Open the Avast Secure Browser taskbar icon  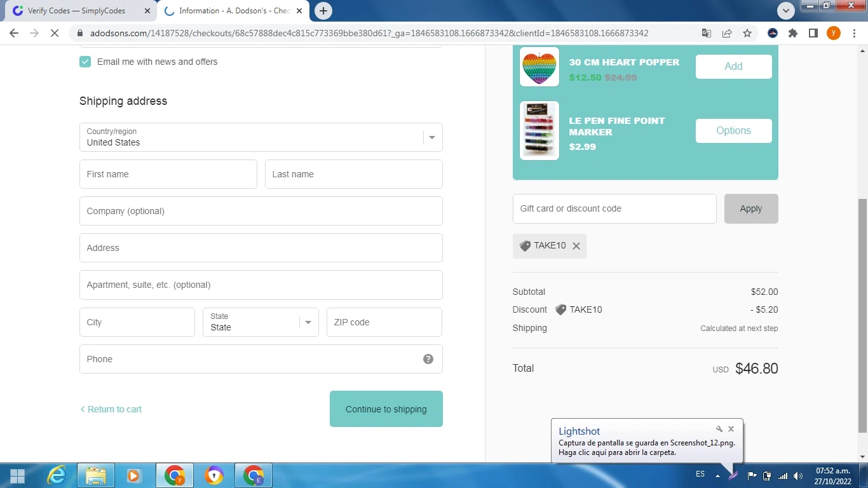click(x=214, y=475)
